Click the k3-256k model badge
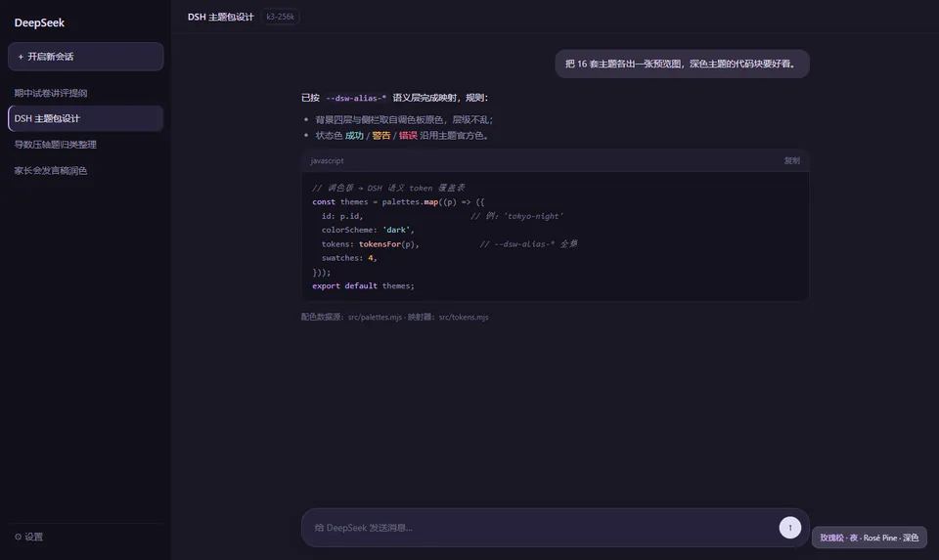 click(x=281, y=17)
